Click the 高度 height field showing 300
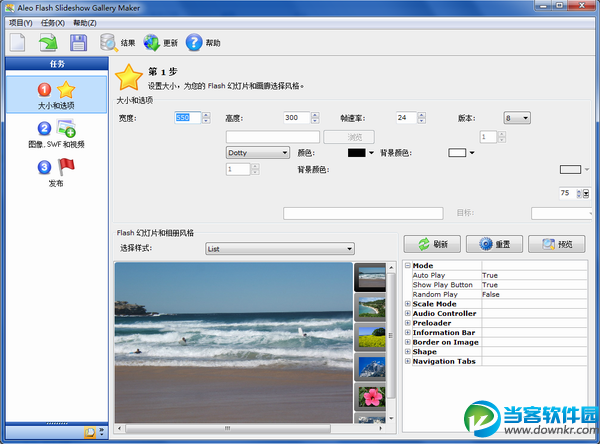This screenshot has width=600, height=444. (297, 118)
